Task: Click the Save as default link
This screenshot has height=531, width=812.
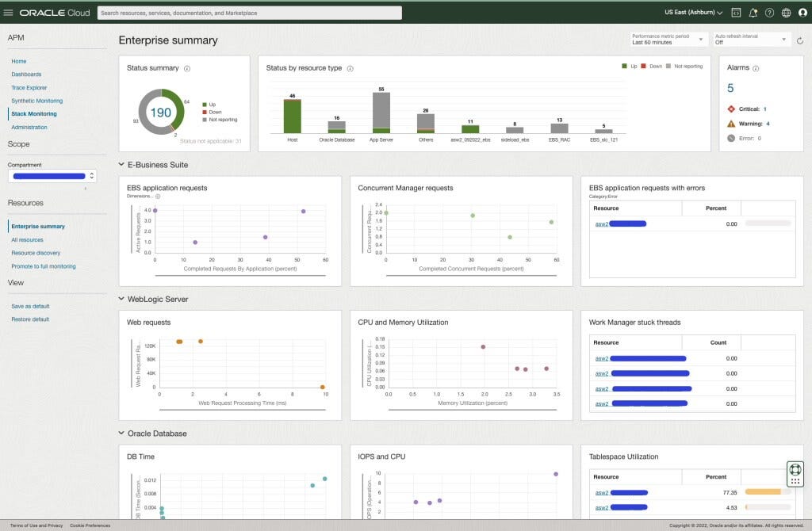Action: click(x=31, y=306)
